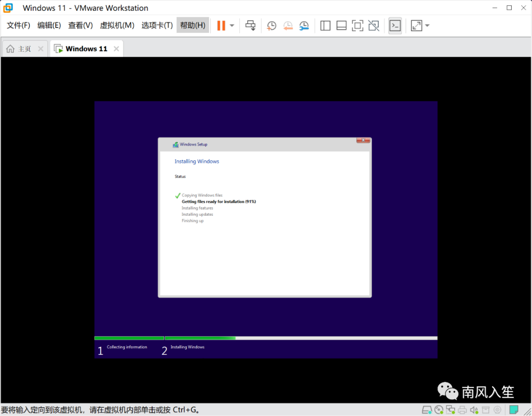
Task: Click the stretch guest display icon
Action: 416,26
